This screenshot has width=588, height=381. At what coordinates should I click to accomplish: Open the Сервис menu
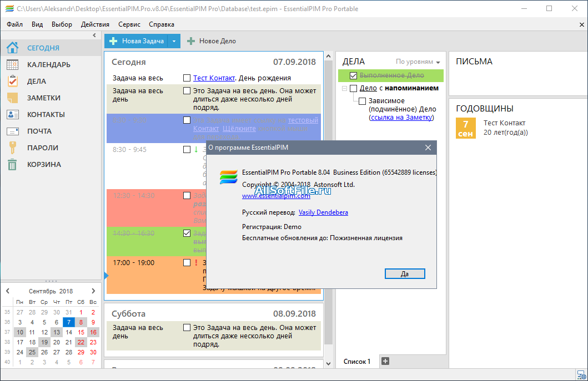click(x=129, y=24)
